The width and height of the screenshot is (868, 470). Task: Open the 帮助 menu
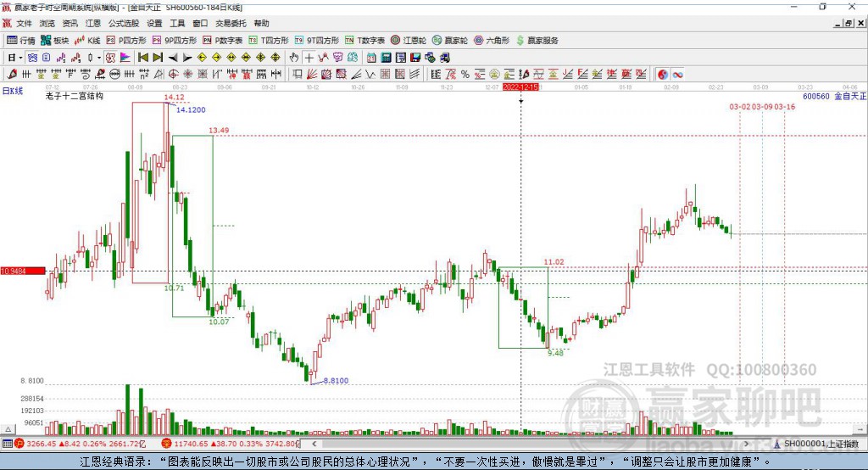(x=261, y=23)
